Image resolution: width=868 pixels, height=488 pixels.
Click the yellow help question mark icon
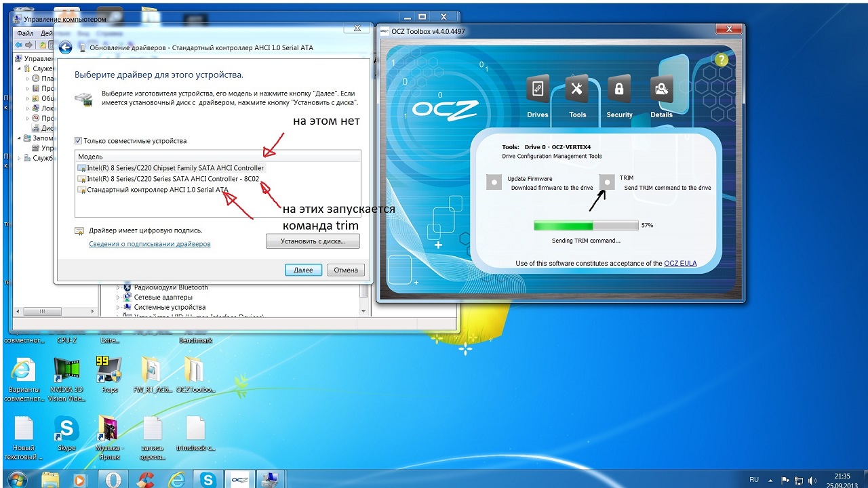[x=721, y=60]
